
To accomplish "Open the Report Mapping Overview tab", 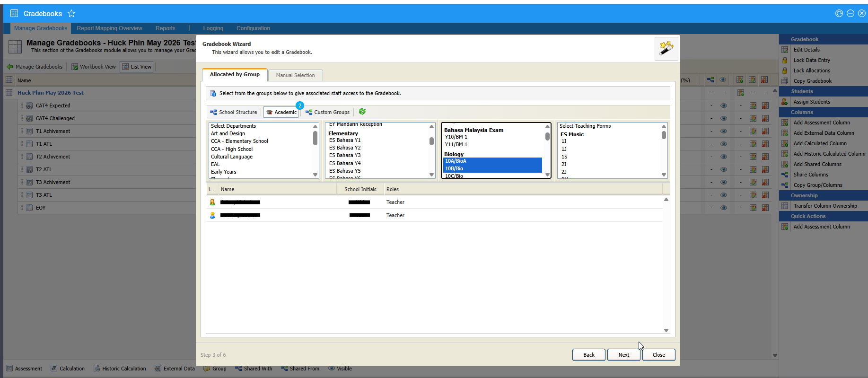I will coord(109,28).
